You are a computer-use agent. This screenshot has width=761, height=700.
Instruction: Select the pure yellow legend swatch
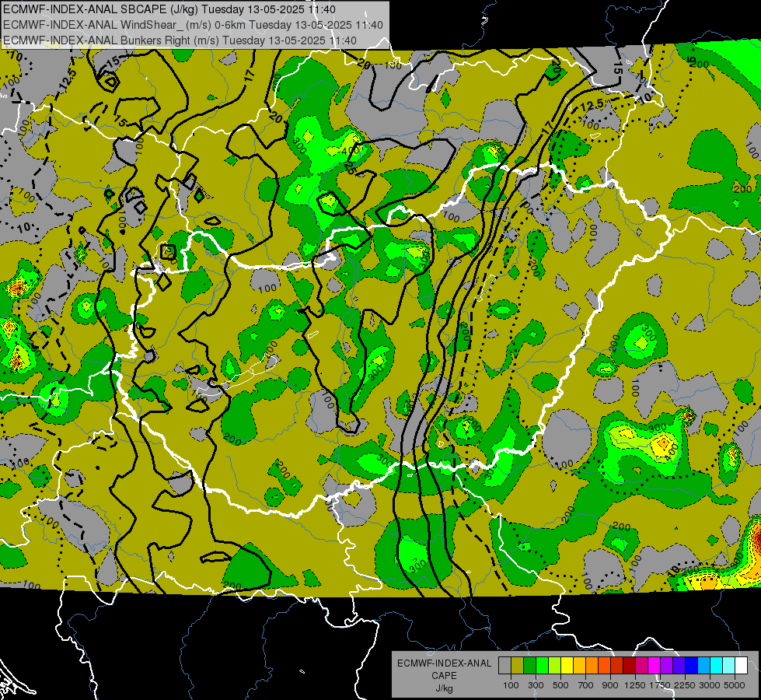[567, 666]
